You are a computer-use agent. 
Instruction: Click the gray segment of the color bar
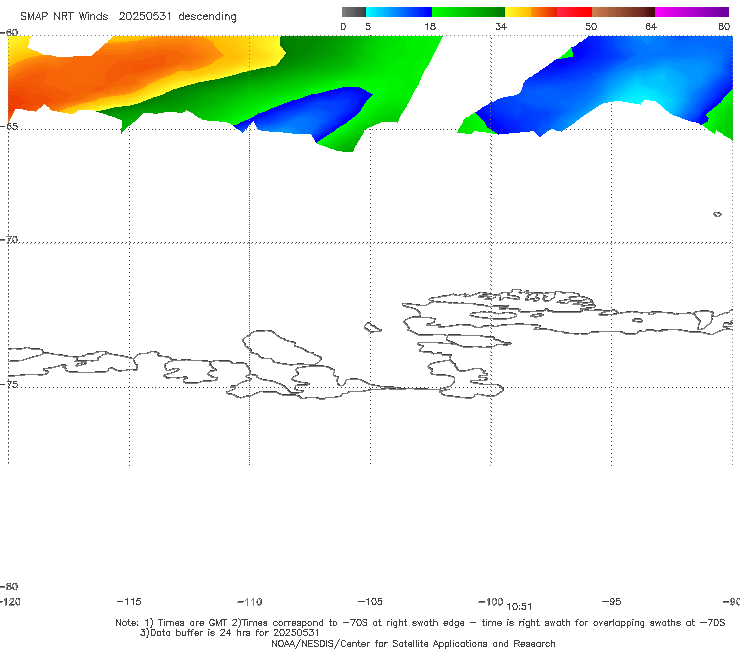pyautogui.click(x=353, y=12)
